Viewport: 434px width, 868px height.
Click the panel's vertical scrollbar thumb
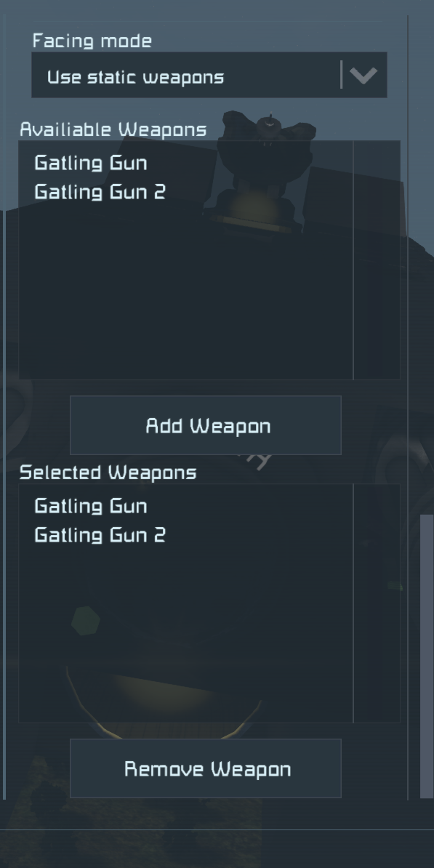[427, 656]
